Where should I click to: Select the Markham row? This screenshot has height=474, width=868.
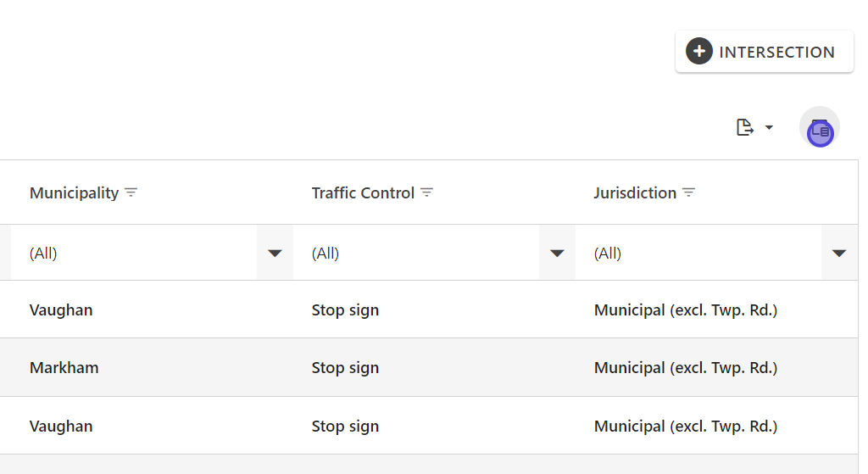click(x=64, y=368)
